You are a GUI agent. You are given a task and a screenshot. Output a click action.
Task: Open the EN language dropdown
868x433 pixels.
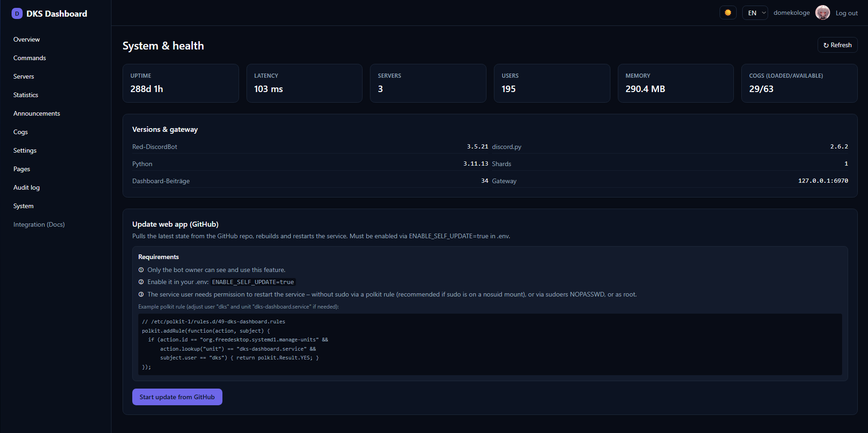[x=755, y=13]
